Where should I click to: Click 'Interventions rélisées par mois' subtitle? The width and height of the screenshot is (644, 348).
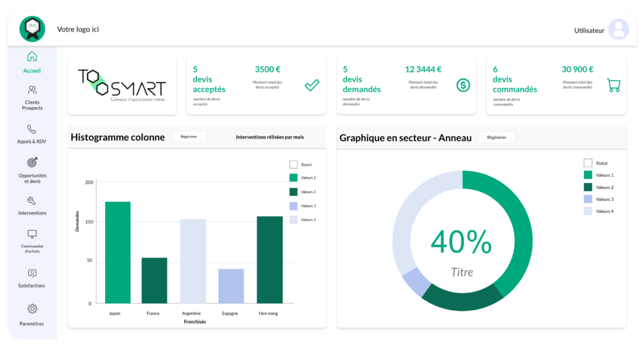270,137
